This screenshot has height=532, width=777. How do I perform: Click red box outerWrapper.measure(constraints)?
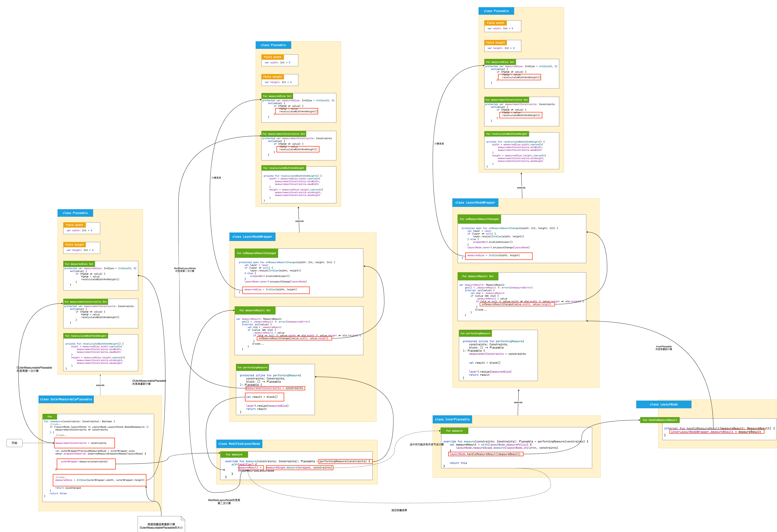point(86,464)
